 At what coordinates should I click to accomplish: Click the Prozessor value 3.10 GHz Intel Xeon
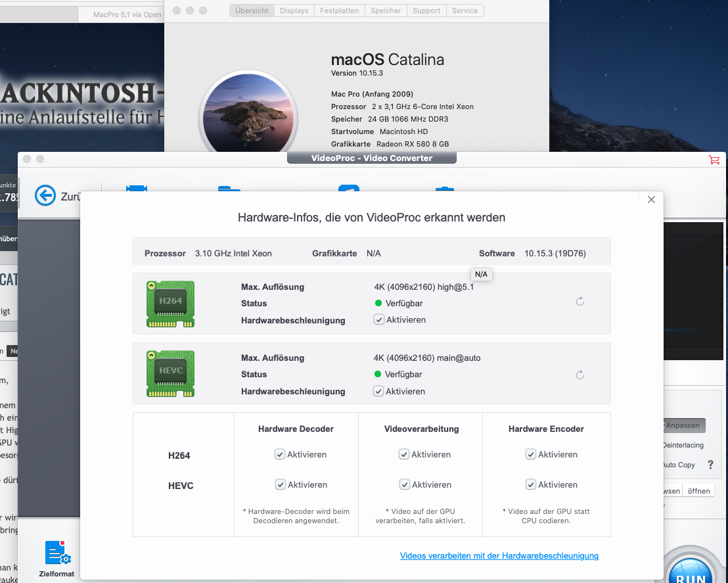coord(233,253)
